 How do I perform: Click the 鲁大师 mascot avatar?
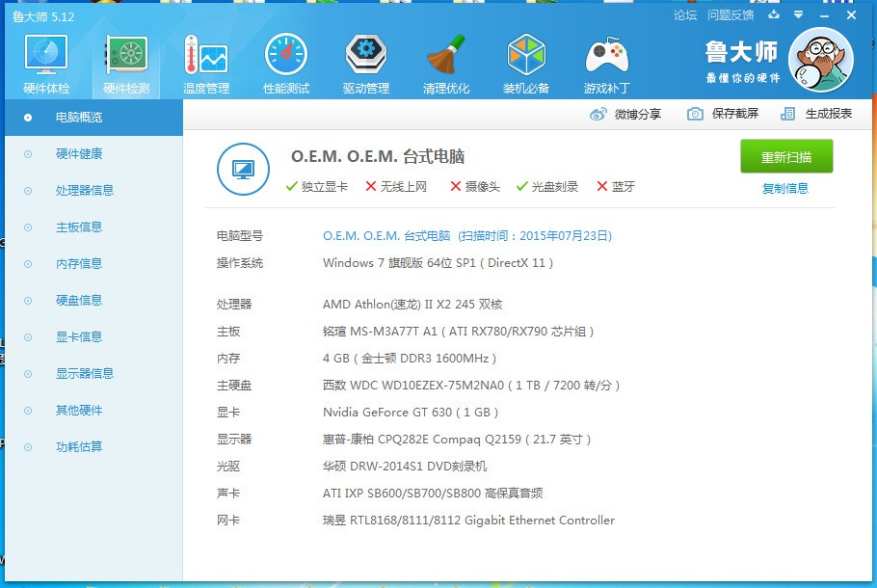(820, 60)
